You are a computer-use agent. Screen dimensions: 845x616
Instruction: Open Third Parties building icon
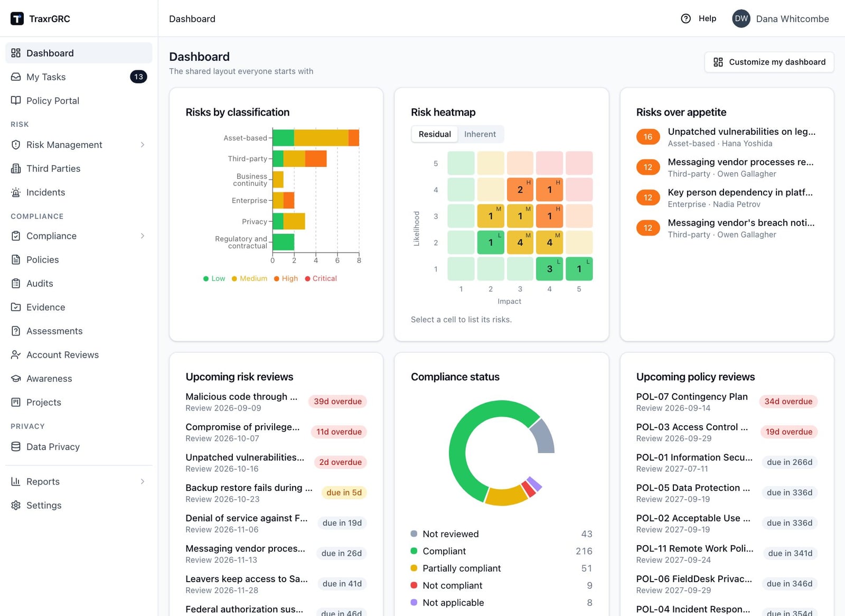coord(16,169)
